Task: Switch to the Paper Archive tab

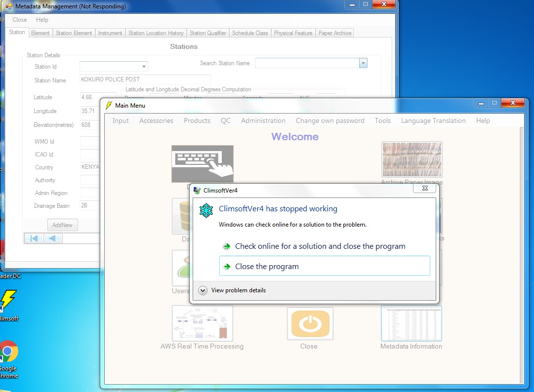Action: (334, 33)
